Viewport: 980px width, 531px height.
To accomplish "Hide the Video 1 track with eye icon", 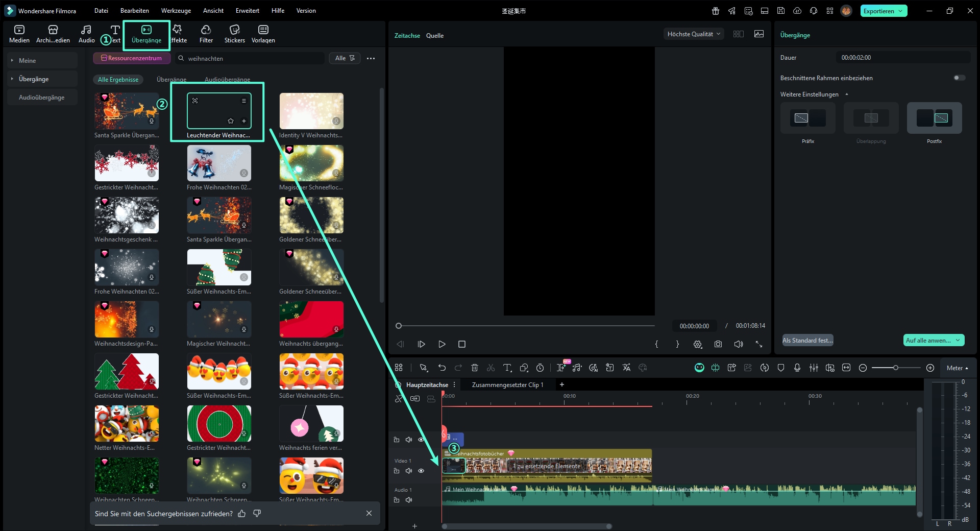I will [421, 471].
